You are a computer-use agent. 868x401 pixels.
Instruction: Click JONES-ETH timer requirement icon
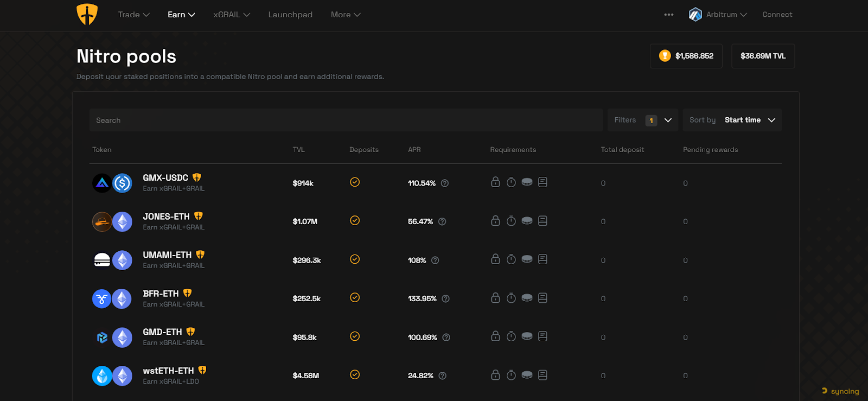tap(511, 220)
